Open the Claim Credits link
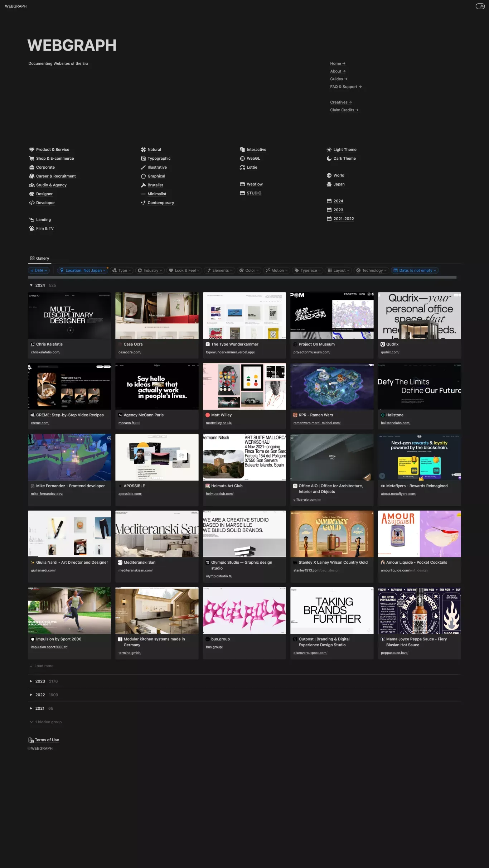Screen dimensions: 489x868 344,110
